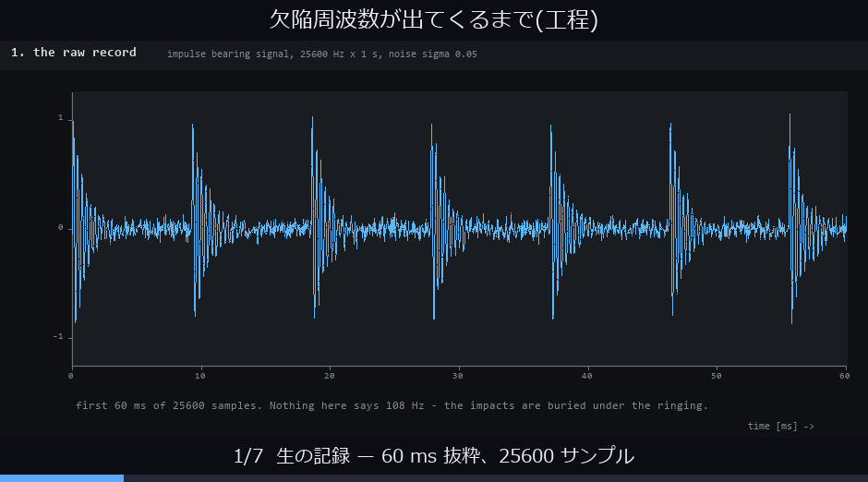
Task: Click x-axis tick label '50'
Action: click(x=717, y=377)
